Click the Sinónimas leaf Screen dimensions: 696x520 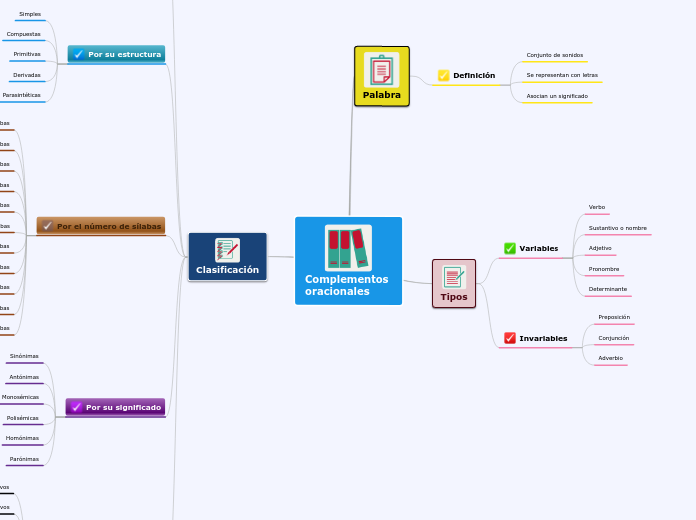[x=24, y=356]
